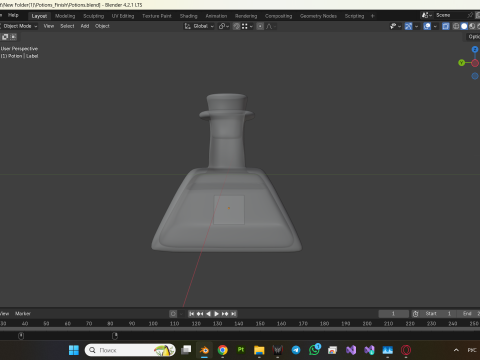Toggle viewport gizmos display
This screenshot has height=360, width=480.
(x=408, y=26)
